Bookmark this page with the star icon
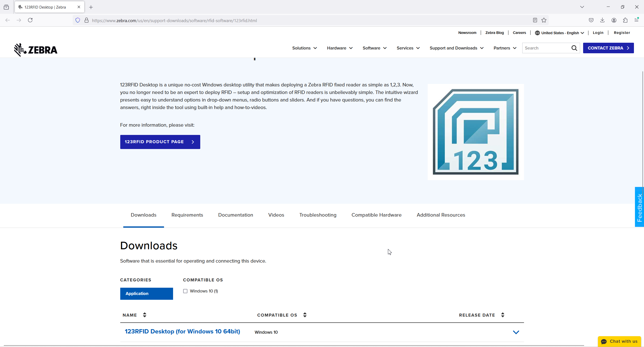 (544, 20)
